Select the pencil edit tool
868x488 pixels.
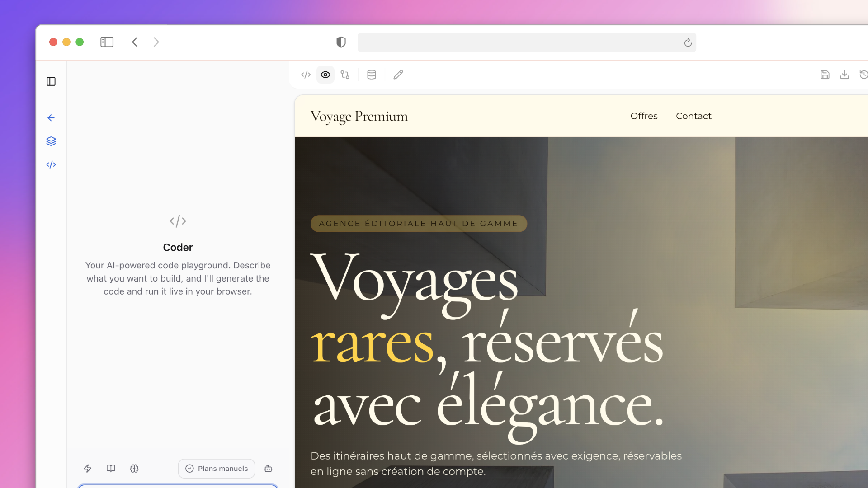(398, 75)
